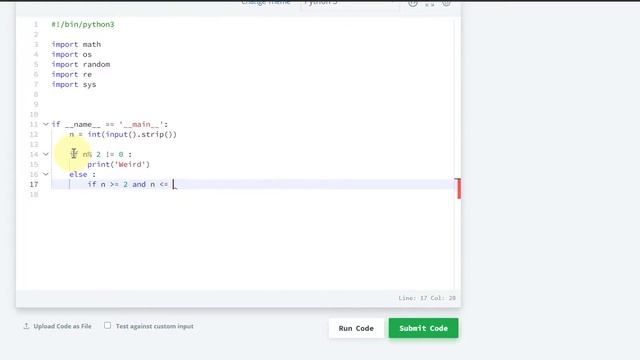Click line number 17 in gutter

click(x=34, y=184)
